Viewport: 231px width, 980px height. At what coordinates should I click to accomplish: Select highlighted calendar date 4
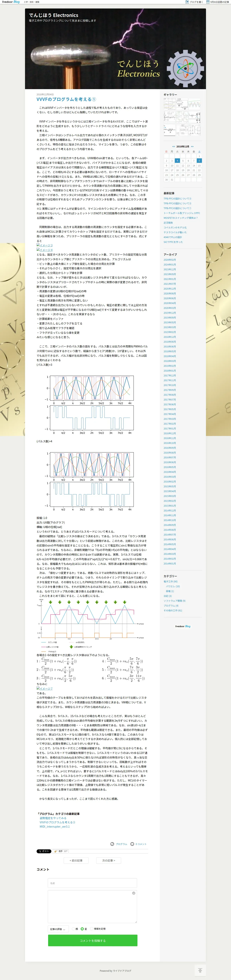177,161
